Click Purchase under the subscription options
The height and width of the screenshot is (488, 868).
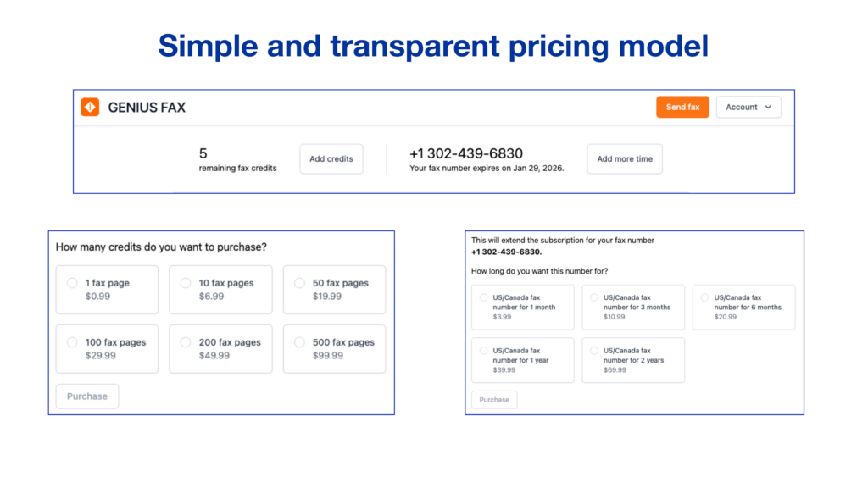tap(494, 400)
